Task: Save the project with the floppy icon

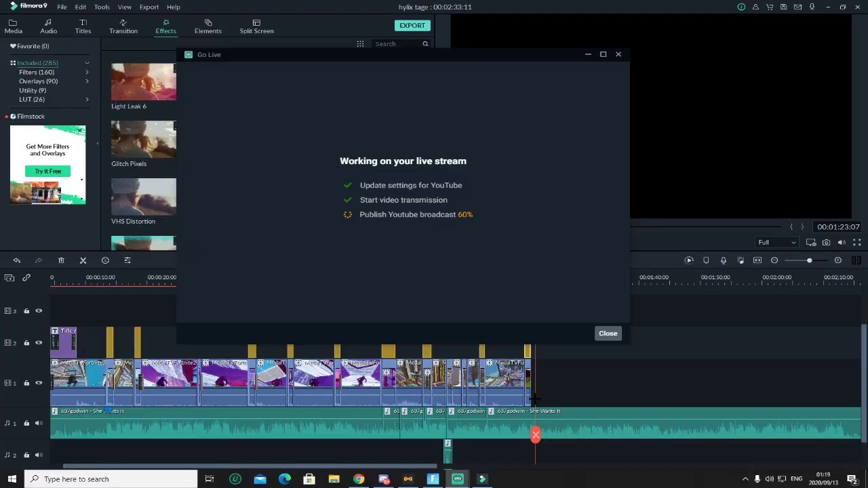Action: tap(784, 7)
